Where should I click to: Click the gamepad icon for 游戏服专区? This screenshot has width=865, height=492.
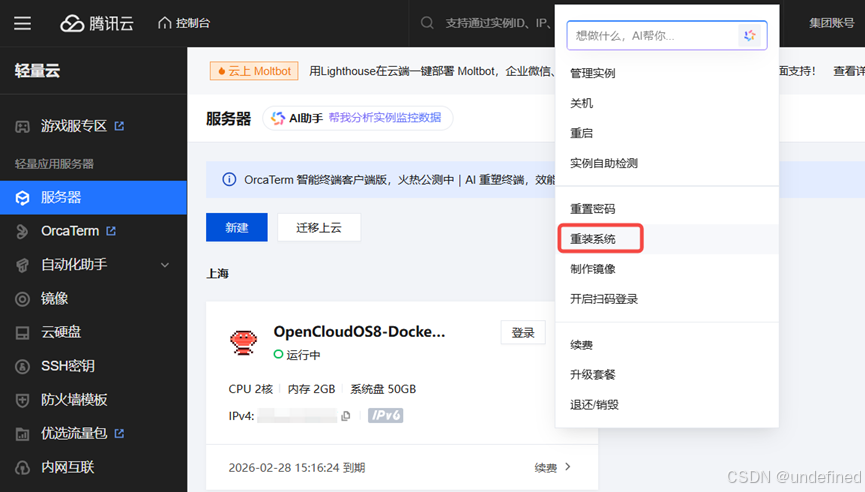pos(22,127)
